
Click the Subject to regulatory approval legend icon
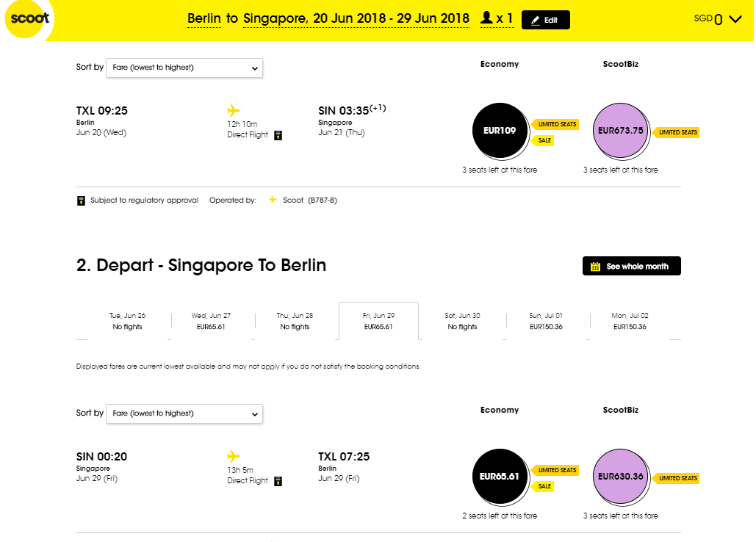coord(81,200)
